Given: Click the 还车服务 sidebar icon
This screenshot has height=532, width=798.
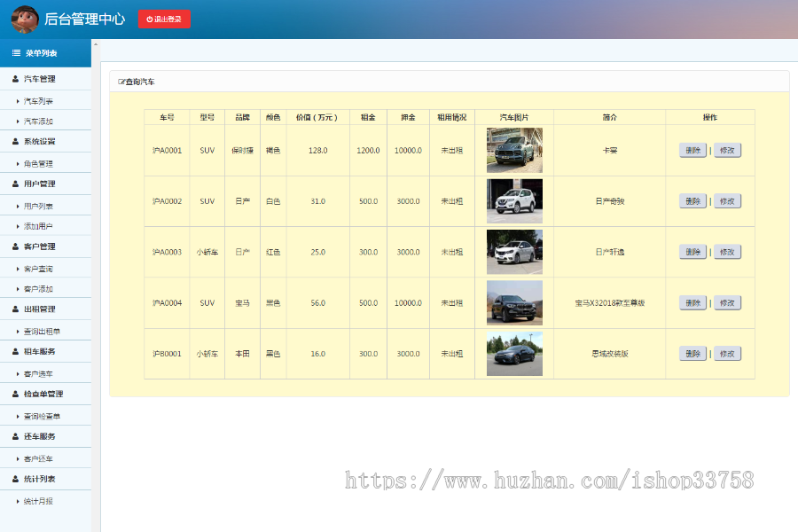Looking at the screenshot, I should pyautogui.click(x=16, y=436).
